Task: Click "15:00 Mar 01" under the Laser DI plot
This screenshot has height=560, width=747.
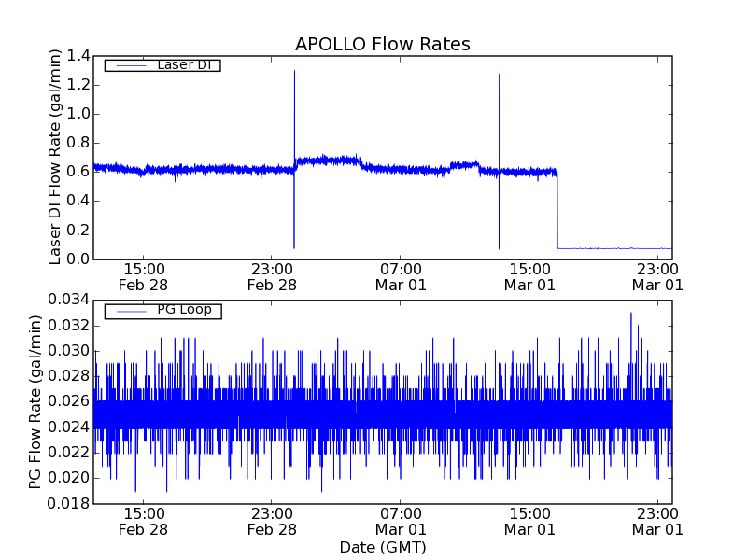Action: (529, 277)
